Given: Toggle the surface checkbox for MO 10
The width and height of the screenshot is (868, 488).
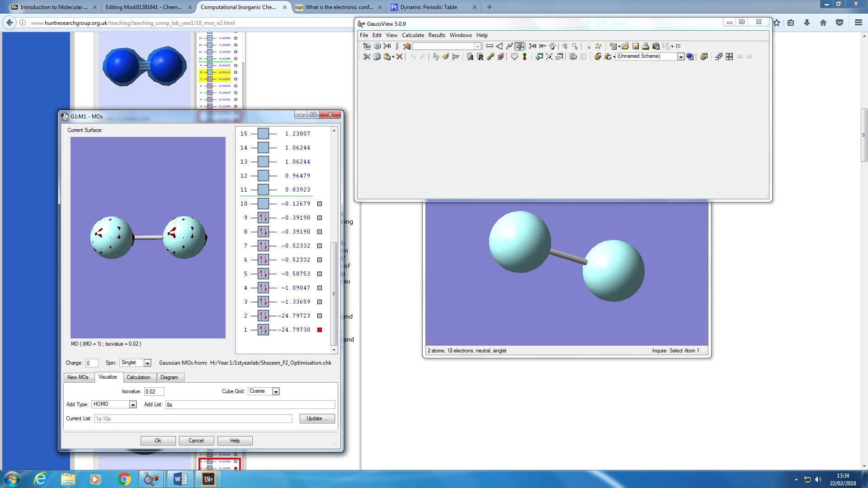Looking at the screenshot, I should [x=320, y=204].
